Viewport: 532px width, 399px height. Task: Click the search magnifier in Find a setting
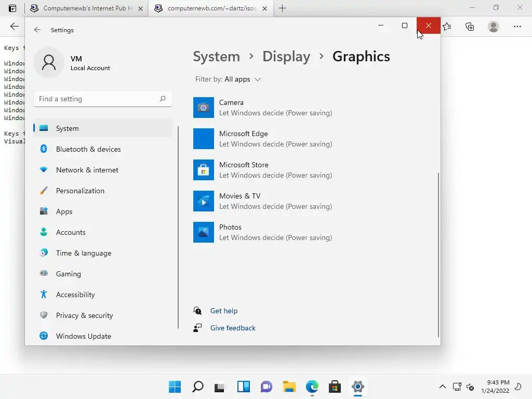coord(163,99)
